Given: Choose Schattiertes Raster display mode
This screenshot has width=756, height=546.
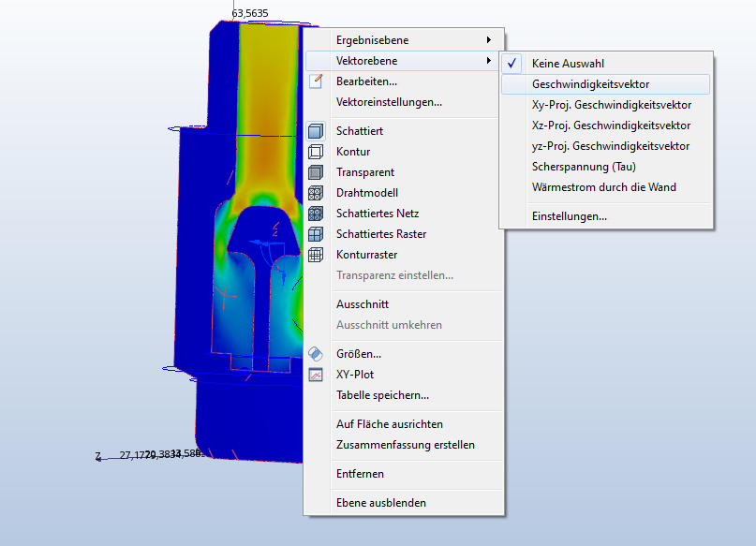Looking at the screenshot, I should [404, 234].
